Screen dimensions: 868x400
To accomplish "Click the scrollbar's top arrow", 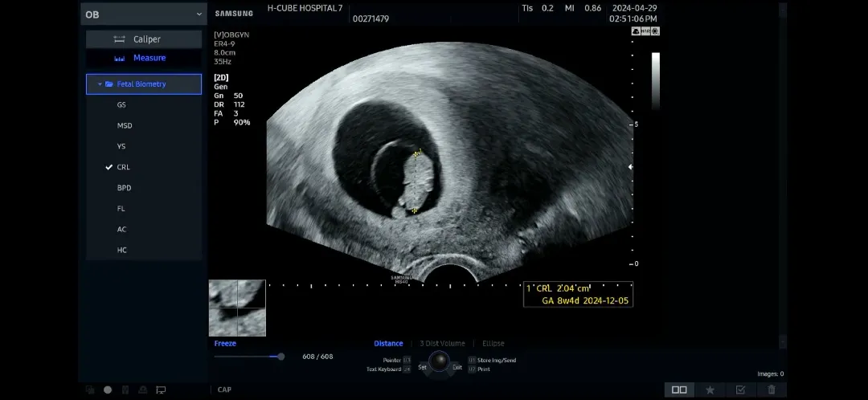I will 783,10.
